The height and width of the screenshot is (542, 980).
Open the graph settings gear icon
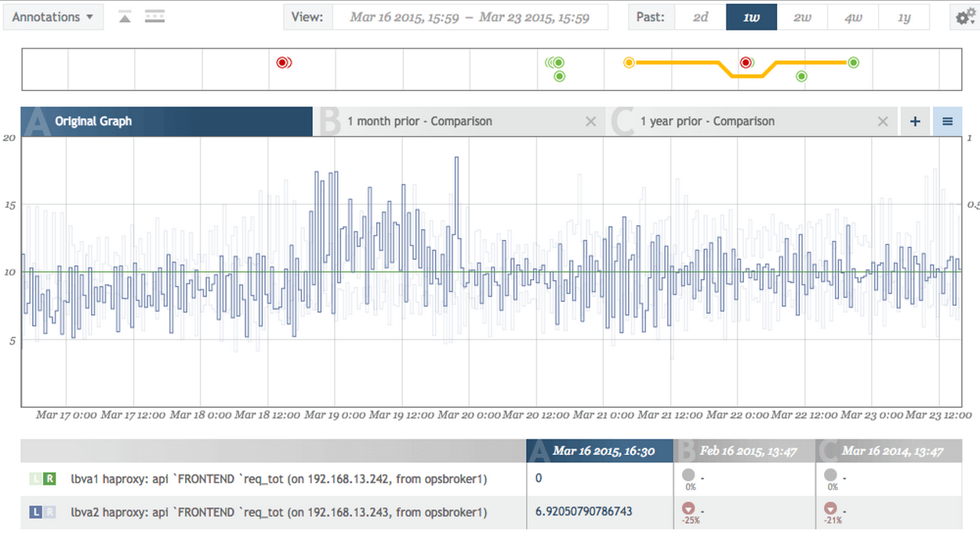pyautogui.click(x=964, y=16)
